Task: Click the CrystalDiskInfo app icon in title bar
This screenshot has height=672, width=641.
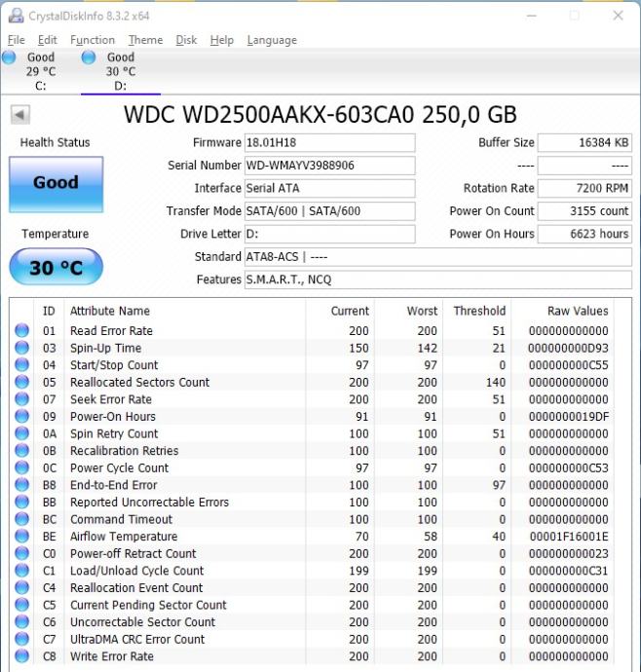Action: [x=16, y=16]
